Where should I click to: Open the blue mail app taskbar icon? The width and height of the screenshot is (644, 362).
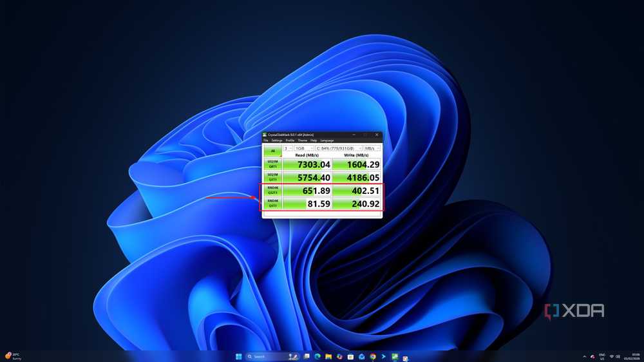(x=361, y=357)
